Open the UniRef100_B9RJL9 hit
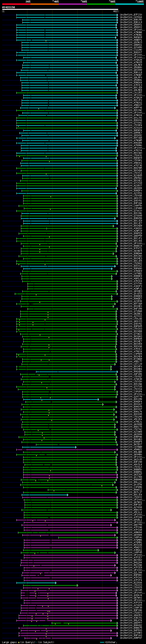The image size is (146, 644). click(131, 22)
